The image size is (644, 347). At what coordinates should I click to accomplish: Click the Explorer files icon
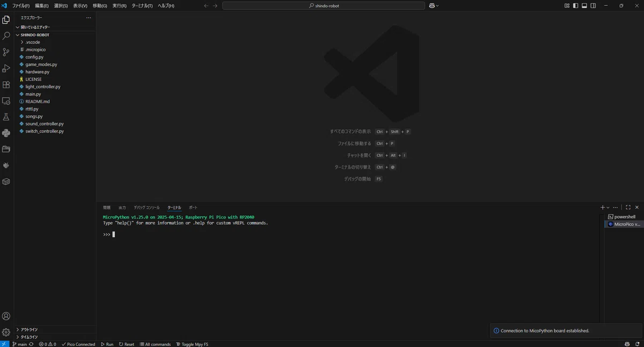[6, 20]
